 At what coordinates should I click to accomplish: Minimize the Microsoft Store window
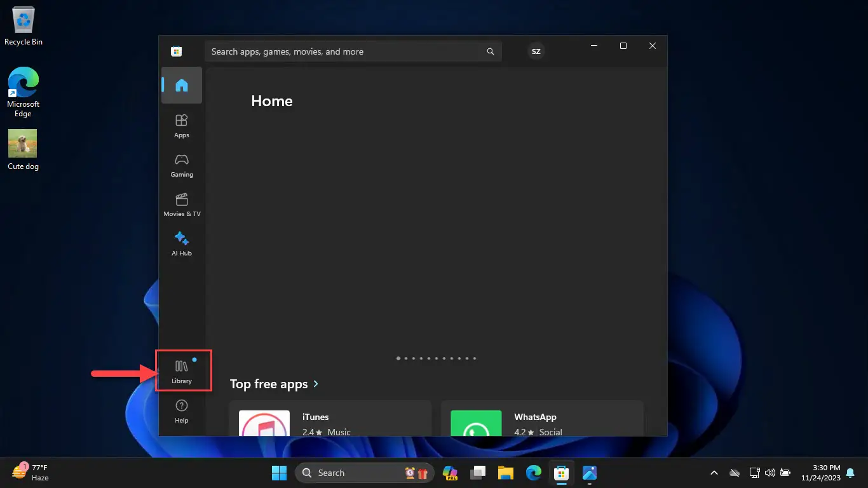pyautogui.click(x=594, y=46)
